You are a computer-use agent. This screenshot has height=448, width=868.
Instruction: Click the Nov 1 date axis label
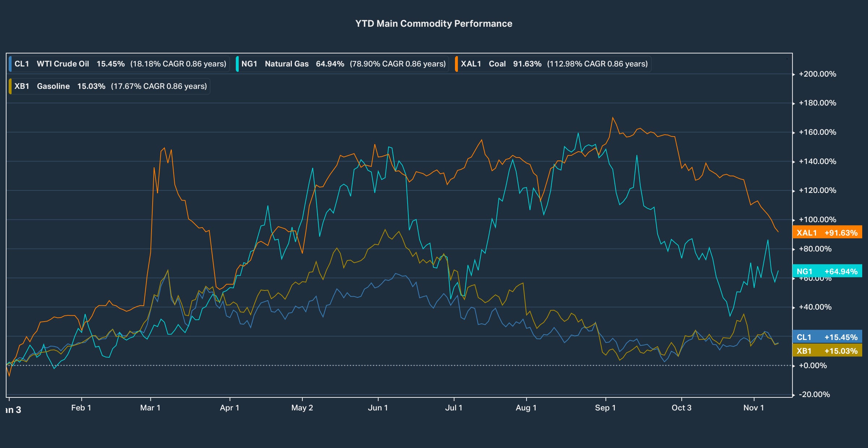pos(753,408)
